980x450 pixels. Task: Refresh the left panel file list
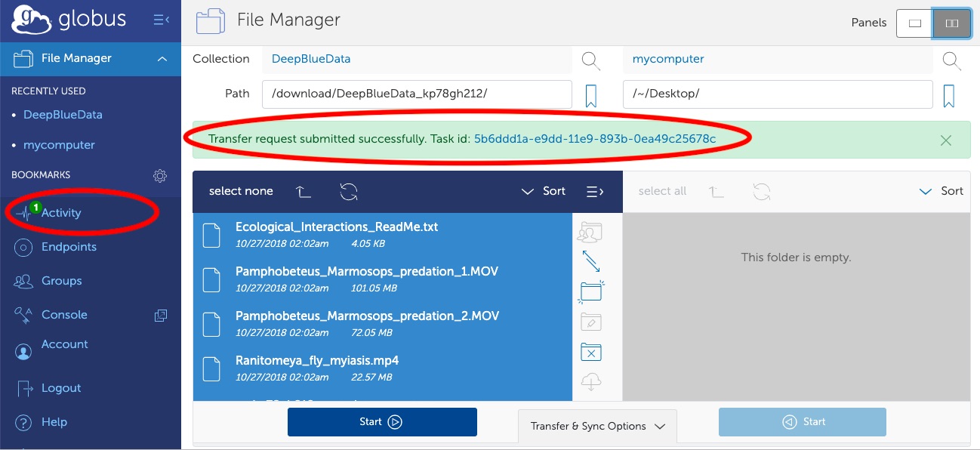tap(349, 192)
